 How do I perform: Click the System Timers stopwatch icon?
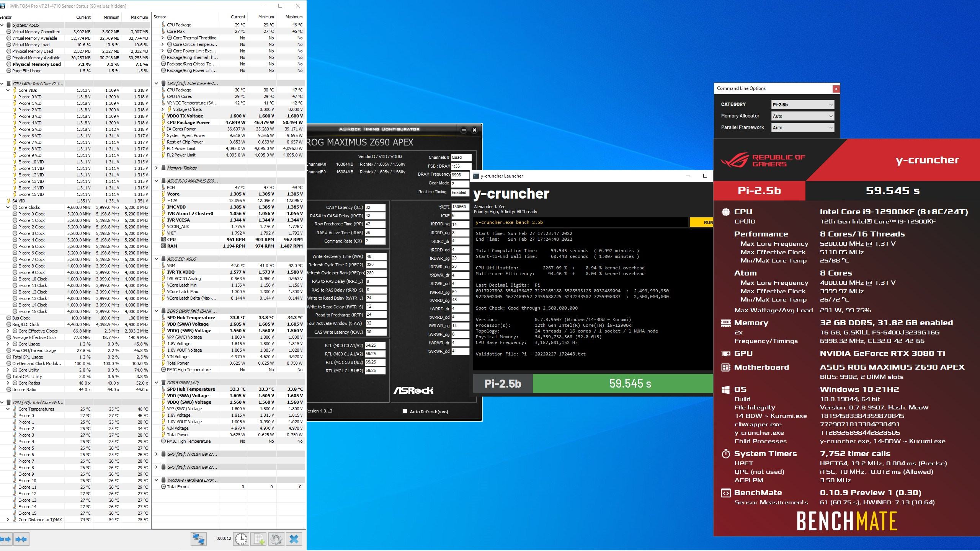point(725,454)
